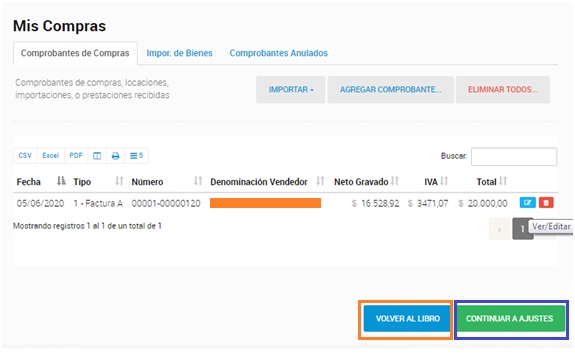Toggle column visibility icon in export toolbar
575x360 pixels.
click(97, 156)
